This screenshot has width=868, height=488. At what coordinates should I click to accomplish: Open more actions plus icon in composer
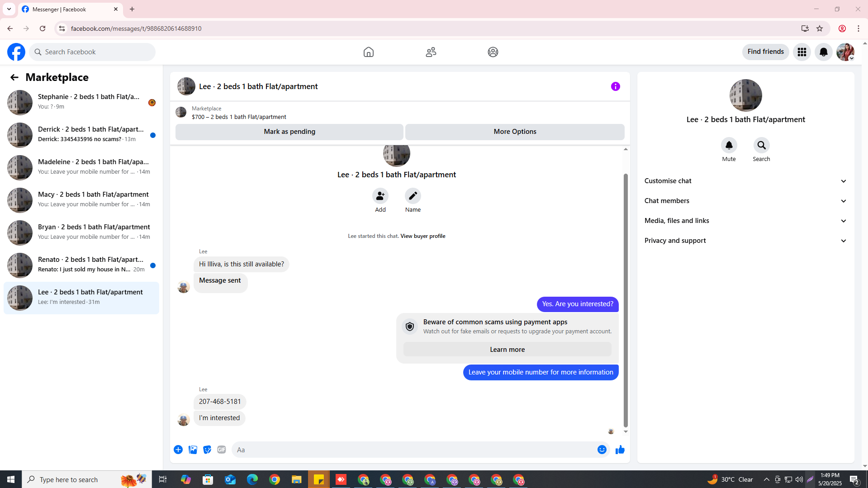[178, 450]
